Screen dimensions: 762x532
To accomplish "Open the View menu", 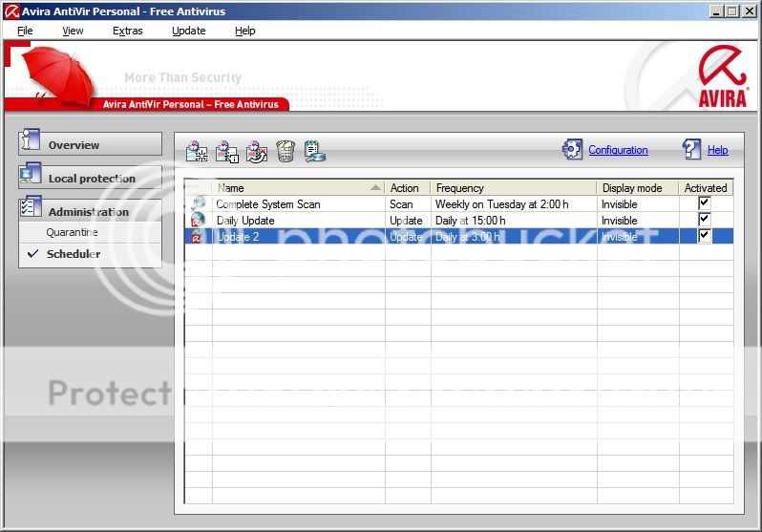I will pos(73,31).
